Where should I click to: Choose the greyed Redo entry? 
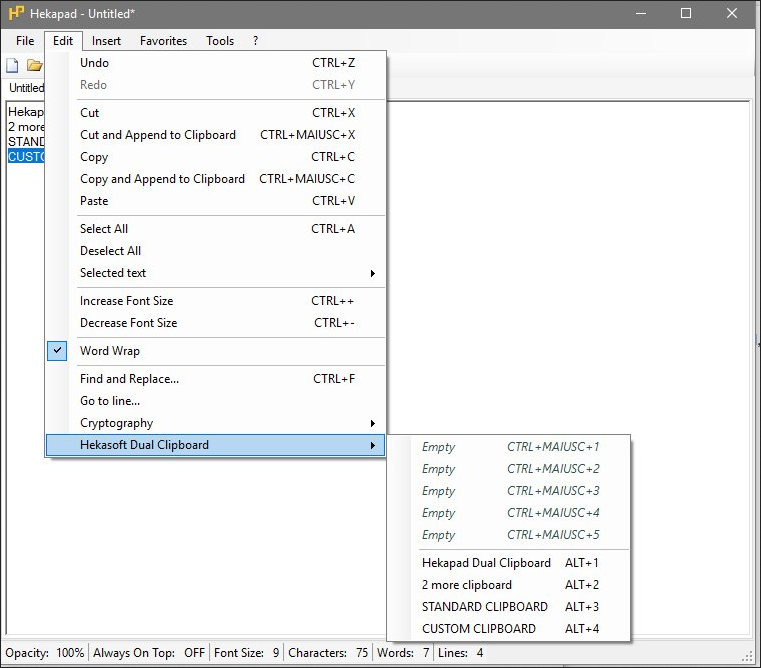(x=215, y=85)
